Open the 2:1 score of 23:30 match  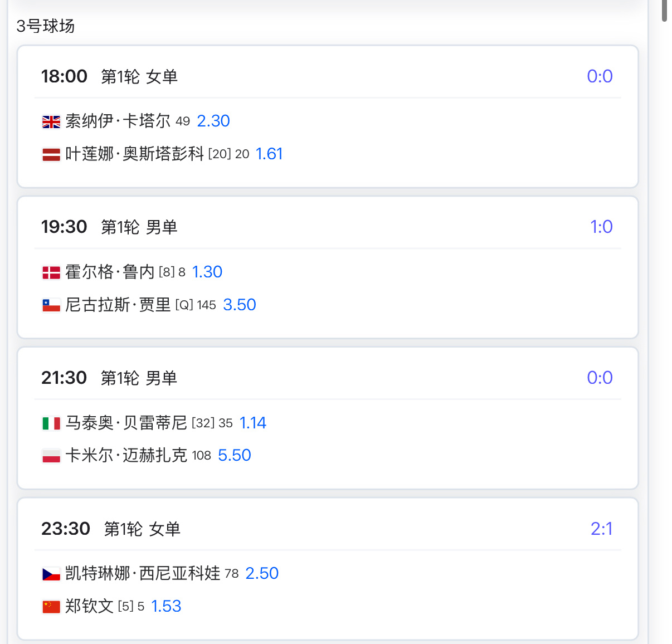point(601,529)
